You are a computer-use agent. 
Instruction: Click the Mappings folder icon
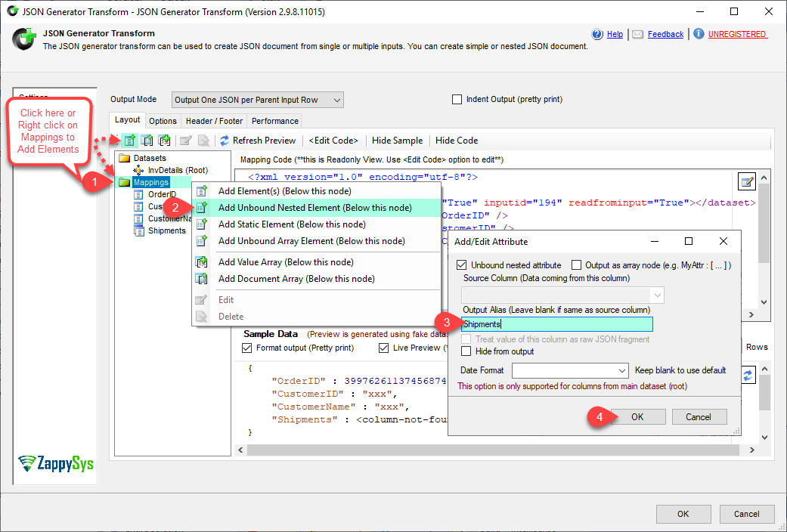124,182
